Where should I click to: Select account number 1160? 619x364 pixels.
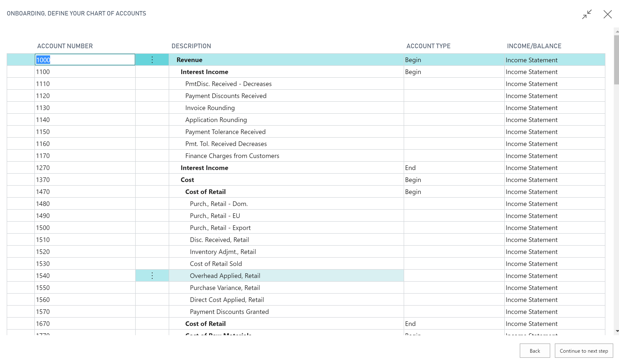tap(85, 144)
